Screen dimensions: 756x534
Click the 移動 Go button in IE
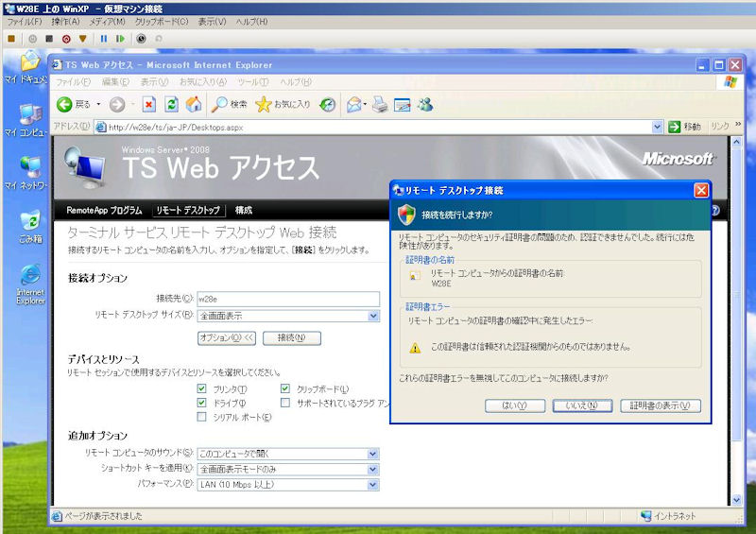pyautogui.click(x=684, y=127)
